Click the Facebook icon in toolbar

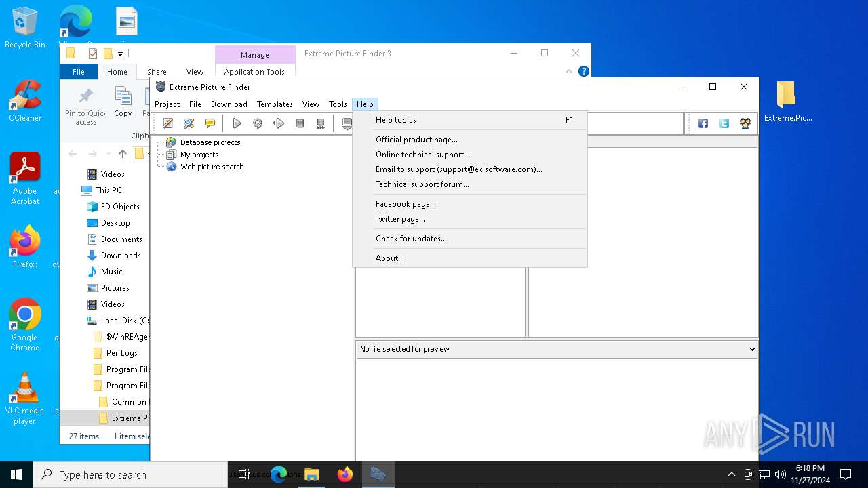click(x=703, y=123)
